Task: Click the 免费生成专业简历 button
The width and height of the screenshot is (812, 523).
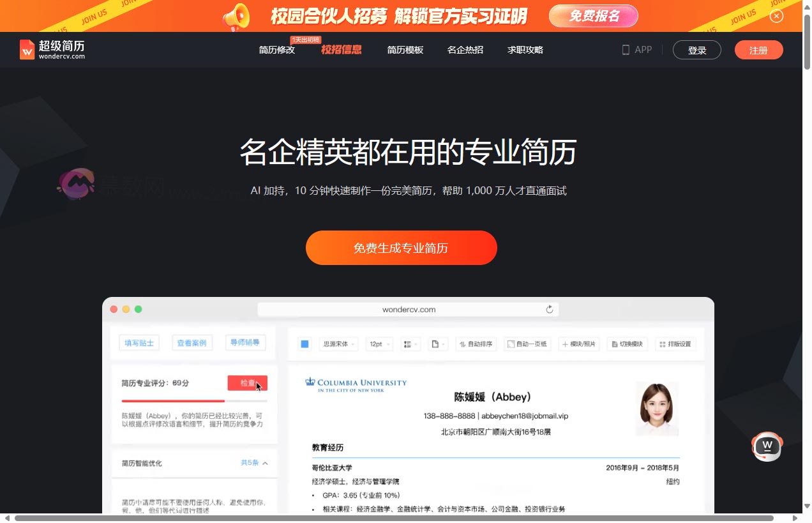Action: [x=401, y=248]
